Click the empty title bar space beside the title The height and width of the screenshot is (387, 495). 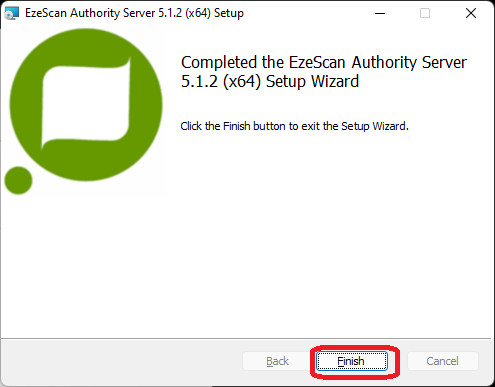303,13
